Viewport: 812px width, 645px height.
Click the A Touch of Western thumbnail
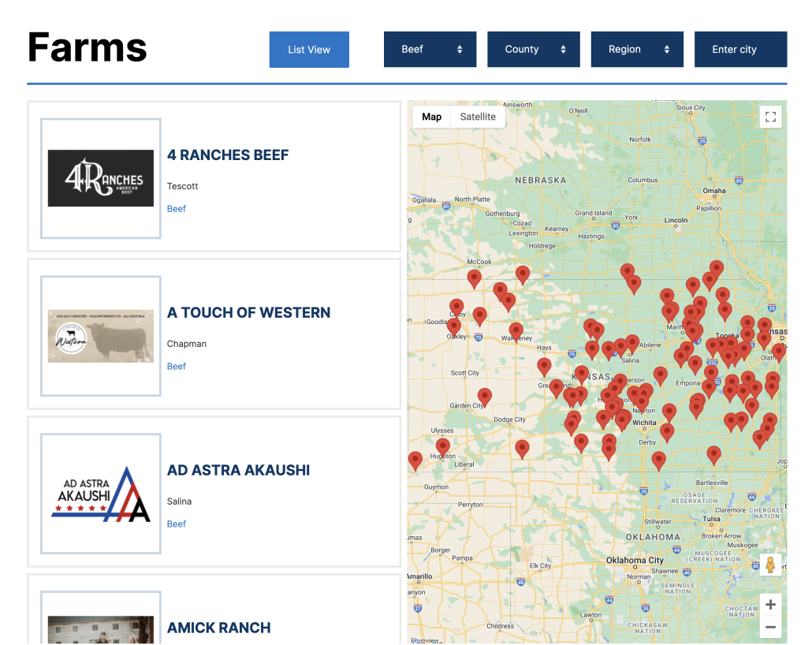click(x=101, y=336)
